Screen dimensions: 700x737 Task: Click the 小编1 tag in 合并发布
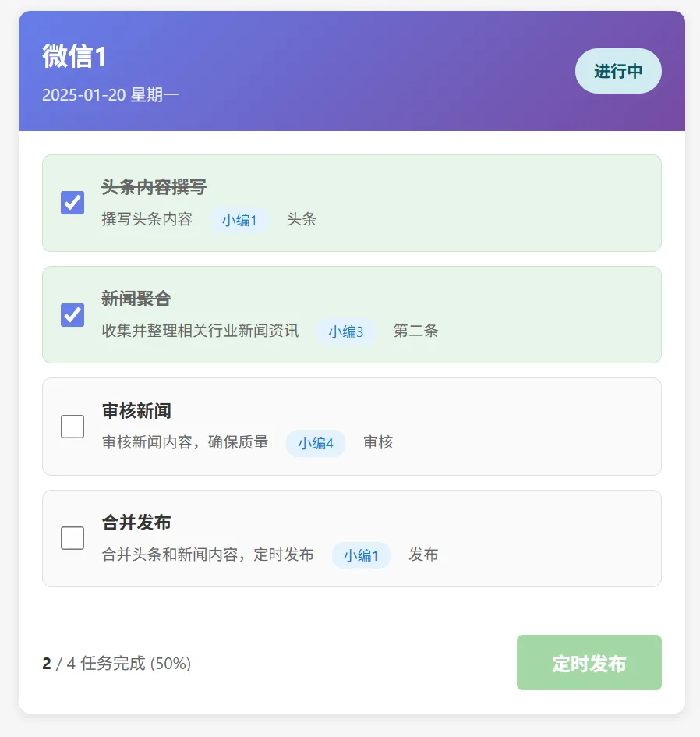click(x=361, y=555)
